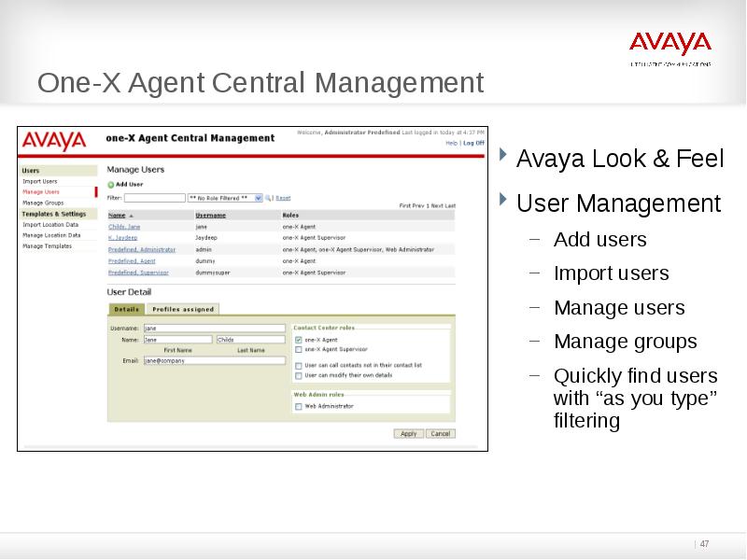The height and width of the screenshot is (560, 747).
Task: Open Manage Groups in the sidebar
Action: coord(43,203)
